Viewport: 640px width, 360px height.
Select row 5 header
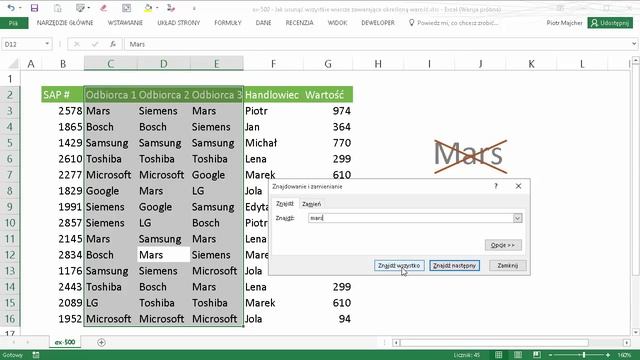tap(10, 143)
